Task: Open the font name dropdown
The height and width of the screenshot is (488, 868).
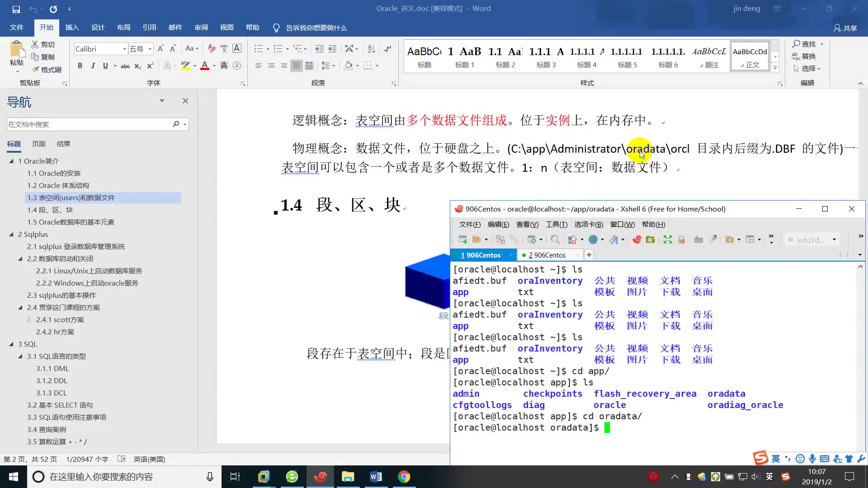Action: click(x=124, y=49)
